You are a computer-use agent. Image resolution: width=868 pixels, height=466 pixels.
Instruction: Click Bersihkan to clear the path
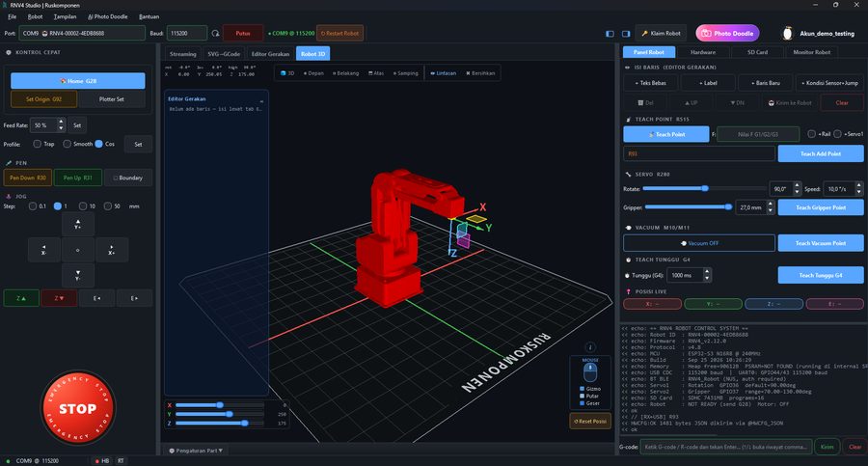[480, 73]
